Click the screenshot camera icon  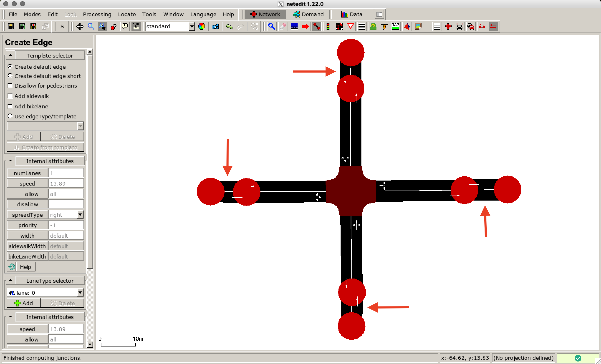point(215,26)
